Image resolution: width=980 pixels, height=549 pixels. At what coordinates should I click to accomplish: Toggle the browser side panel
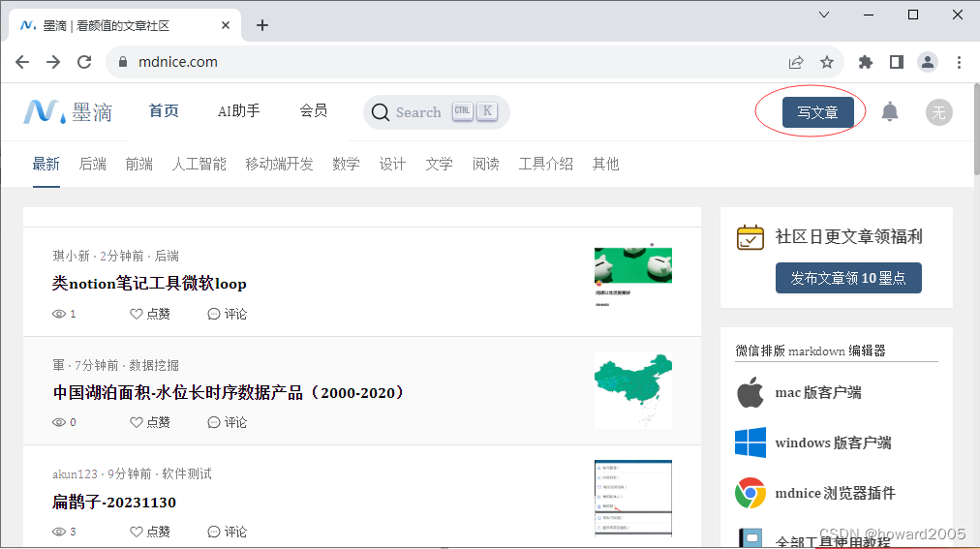[x=897, y=62]
